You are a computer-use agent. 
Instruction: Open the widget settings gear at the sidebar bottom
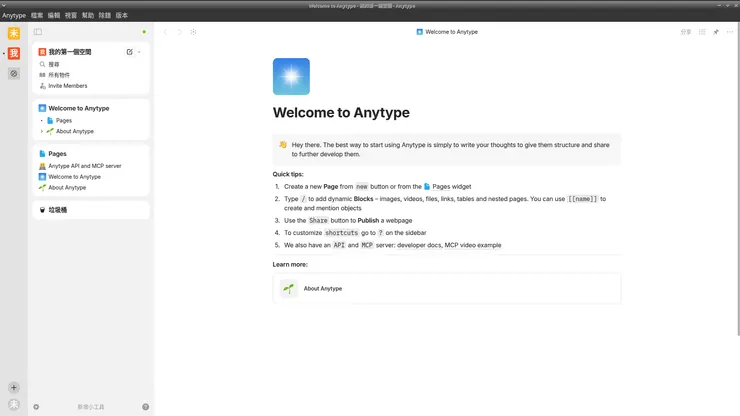[x=36, y=407]
